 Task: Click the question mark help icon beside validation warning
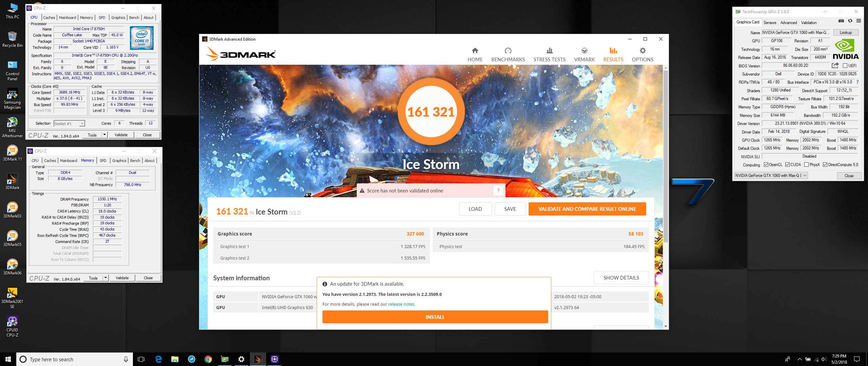[498, 190]
